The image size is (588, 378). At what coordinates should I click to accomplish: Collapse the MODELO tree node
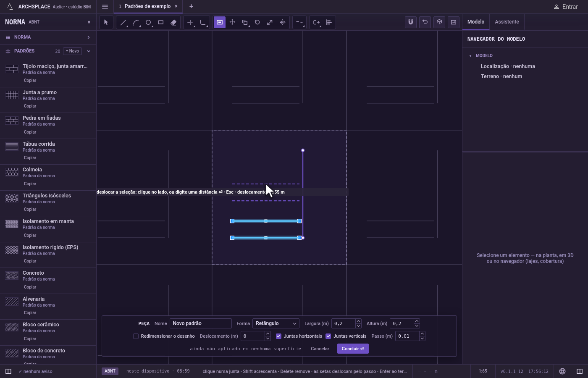click(x=470, y=55)
